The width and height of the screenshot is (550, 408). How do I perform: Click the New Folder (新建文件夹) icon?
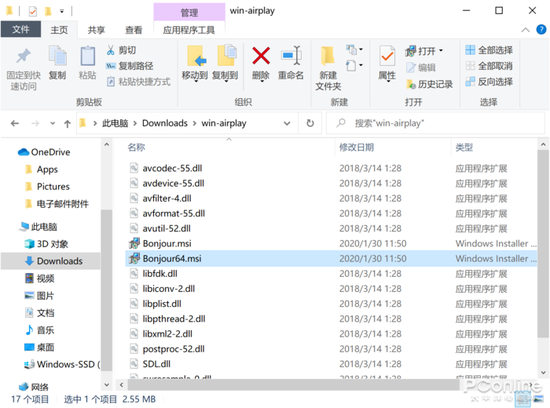pos(328,56)
